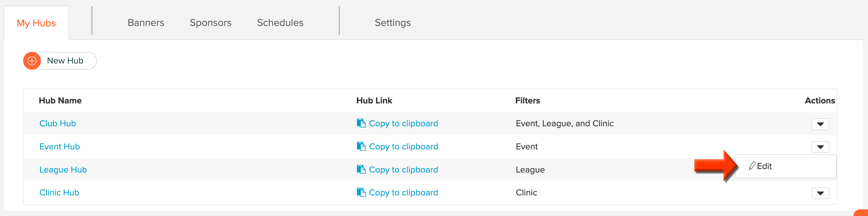Select the My Hubs tab
Screen dimensions: 868x216
point(36,23)
